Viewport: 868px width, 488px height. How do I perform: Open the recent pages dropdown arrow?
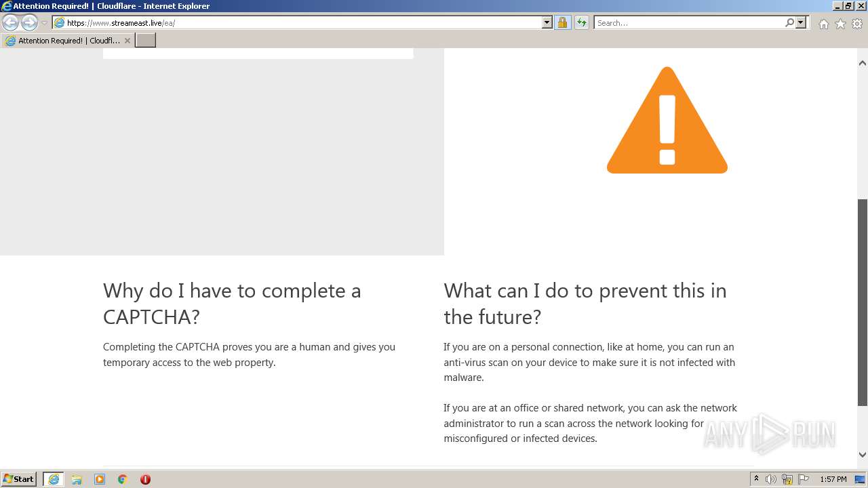[44, 23]
